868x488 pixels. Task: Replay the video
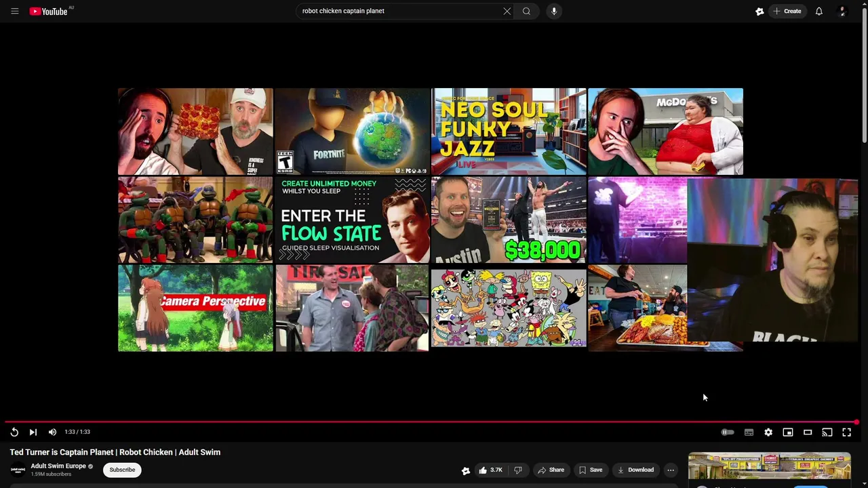click(x=14, y=432)
